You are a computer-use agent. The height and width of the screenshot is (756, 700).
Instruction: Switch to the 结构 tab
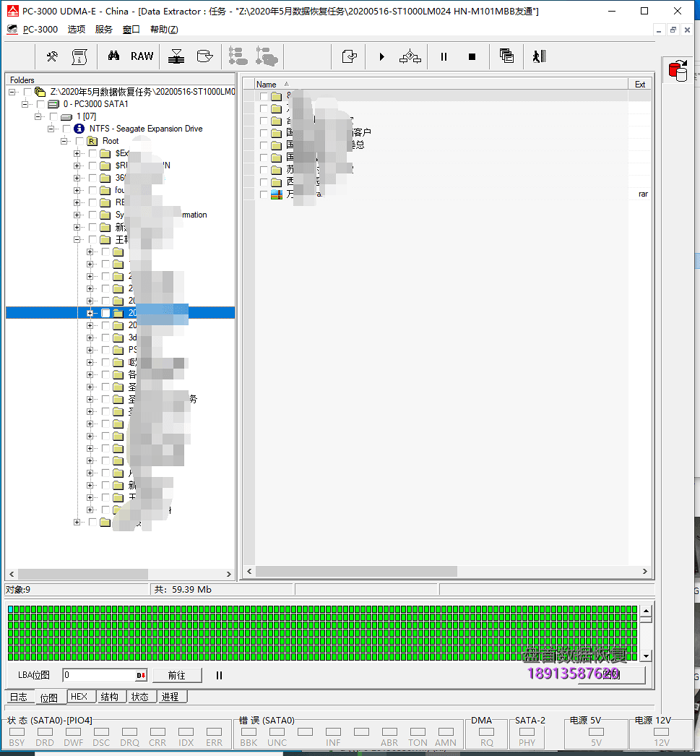(110, 697)
